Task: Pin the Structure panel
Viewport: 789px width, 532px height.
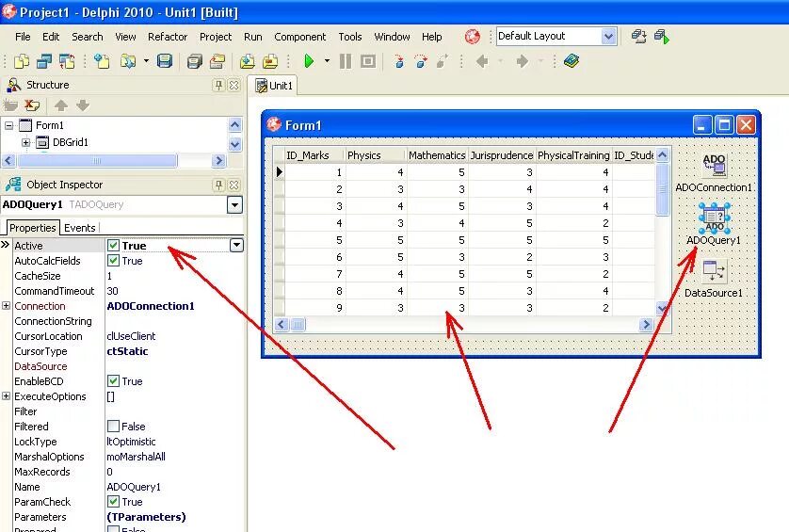Action: point(218,85)
